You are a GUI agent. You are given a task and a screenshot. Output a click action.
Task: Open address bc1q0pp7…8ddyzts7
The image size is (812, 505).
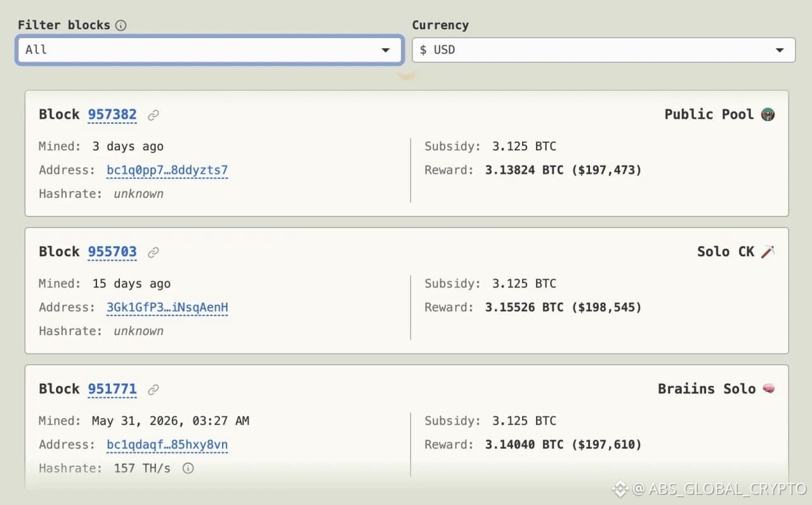tap(167, 170)
